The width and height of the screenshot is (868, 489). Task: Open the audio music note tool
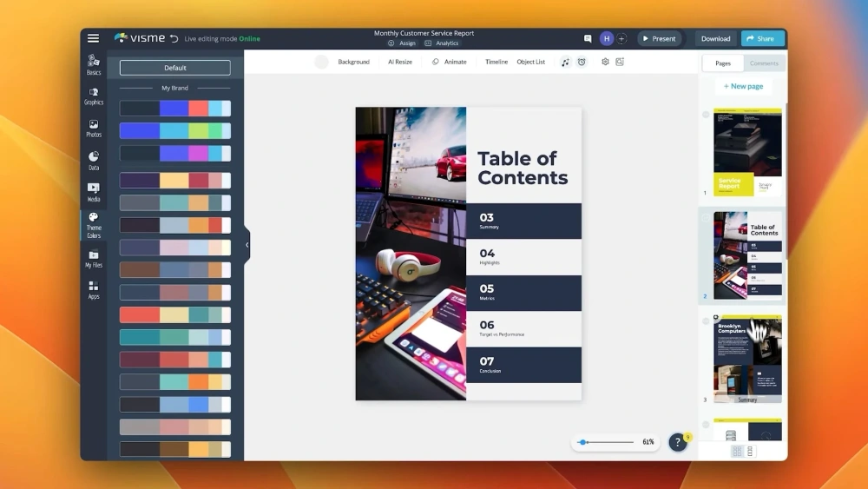pyautogui.click(x=565, y=62)
